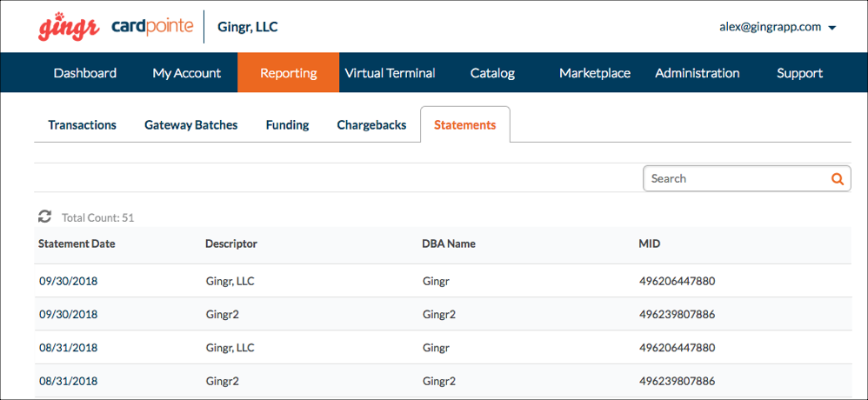Open 09/30/2018 statement for Gingr, LLC
The height and width of the screenshot is (400, 868).
(68, 281)
